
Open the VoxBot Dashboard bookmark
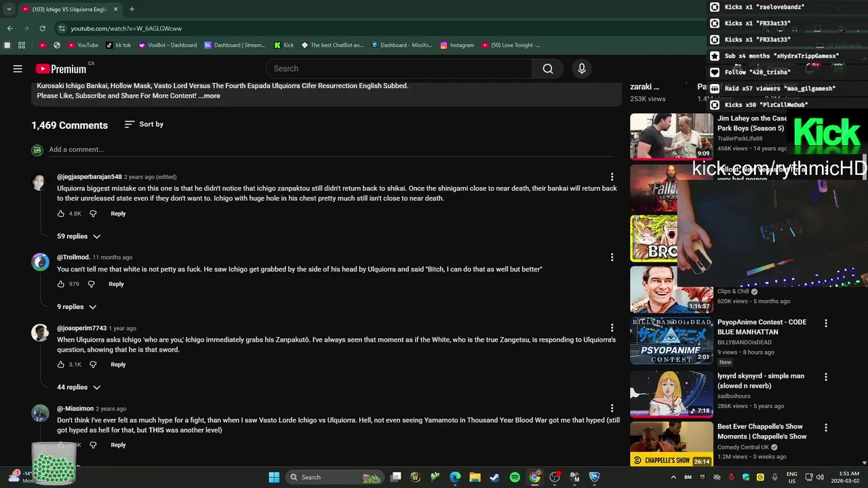coord(167,45)
